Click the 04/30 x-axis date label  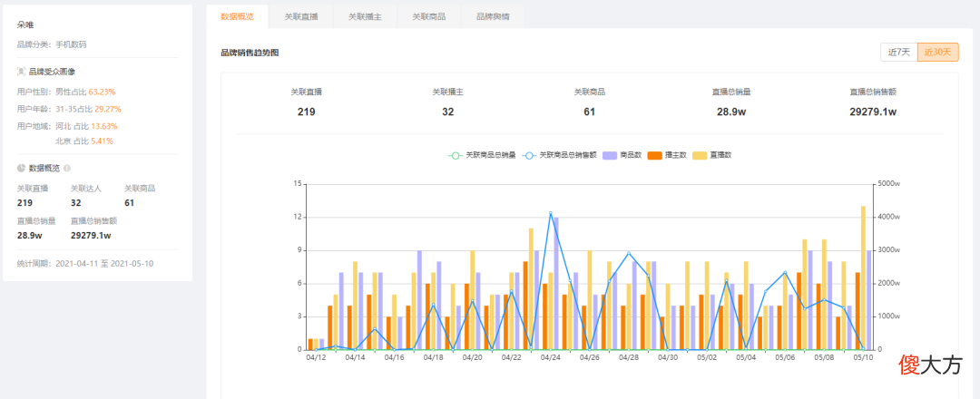pyautogui.click(x=668, y=358)
